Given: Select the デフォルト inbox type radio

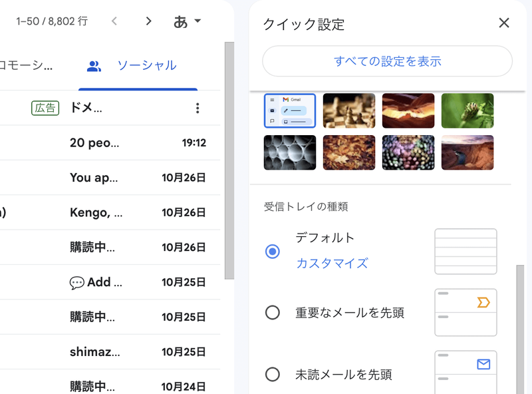Looking at the screenshot, I should pyautogui.click(x=273, y=252).
